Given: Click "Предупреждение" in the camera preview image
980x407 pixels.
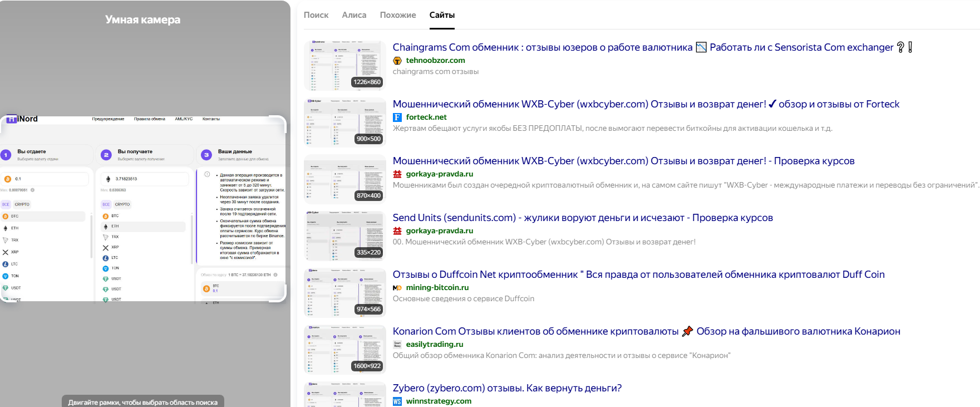Looking at the screenshot, I should point(108,119).
